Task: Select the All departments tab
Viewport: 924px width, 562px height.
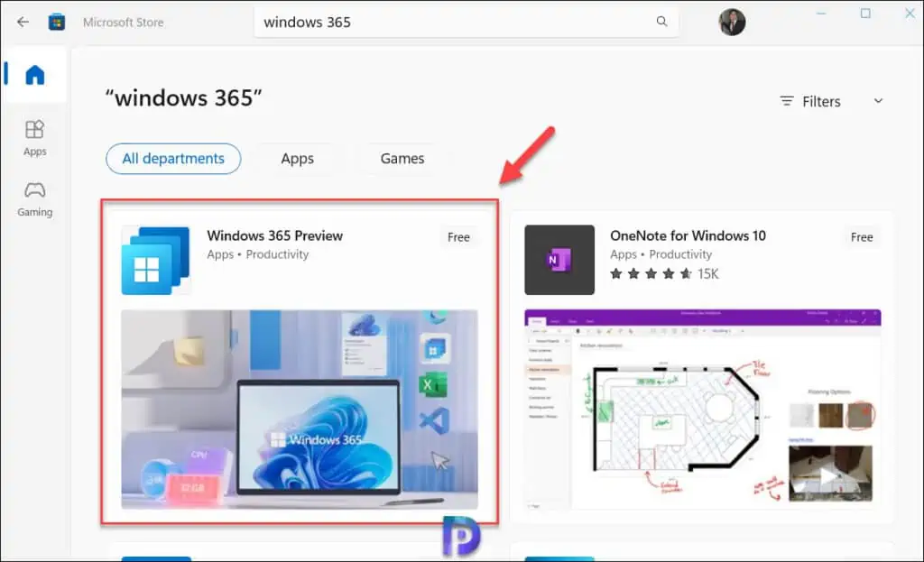Action: pyautogui.click(x=173, y=159)
